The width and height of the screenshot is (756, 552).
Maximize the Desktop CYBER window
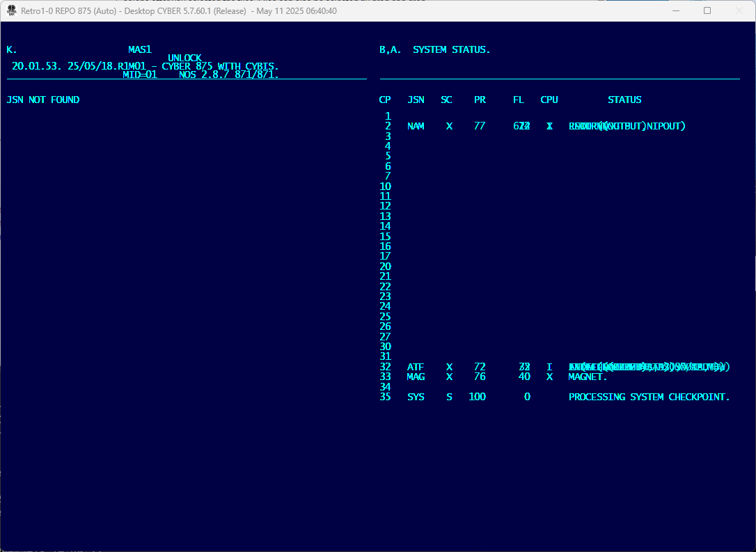(x=707, y=10)
